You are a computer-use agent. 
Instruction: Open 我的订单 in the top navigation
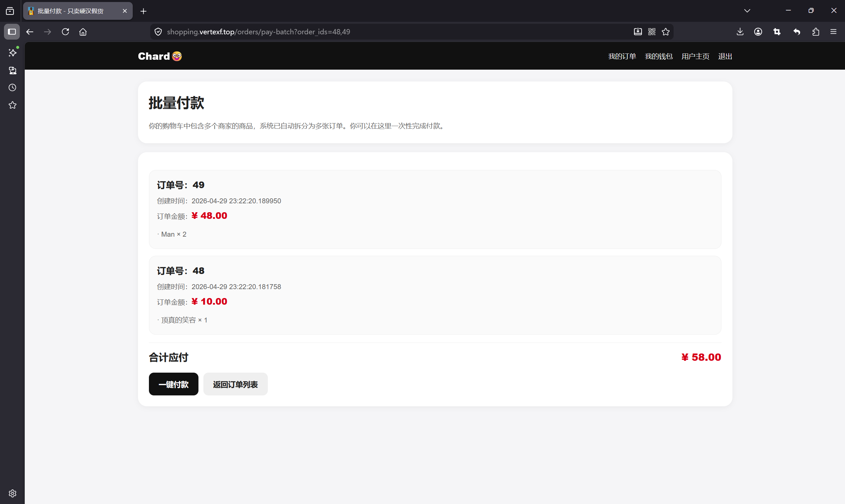point(622,56)
